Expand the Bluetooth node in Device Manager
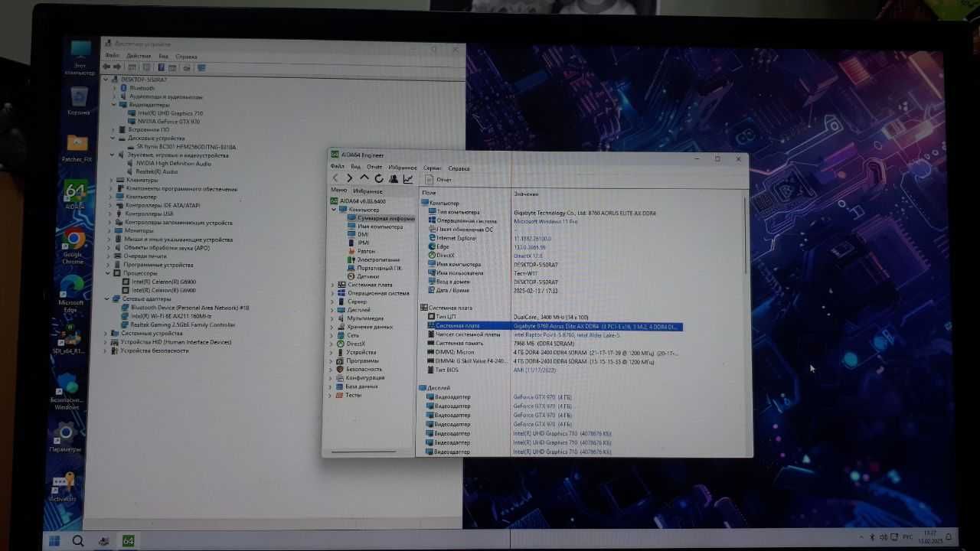 (113, 88)
